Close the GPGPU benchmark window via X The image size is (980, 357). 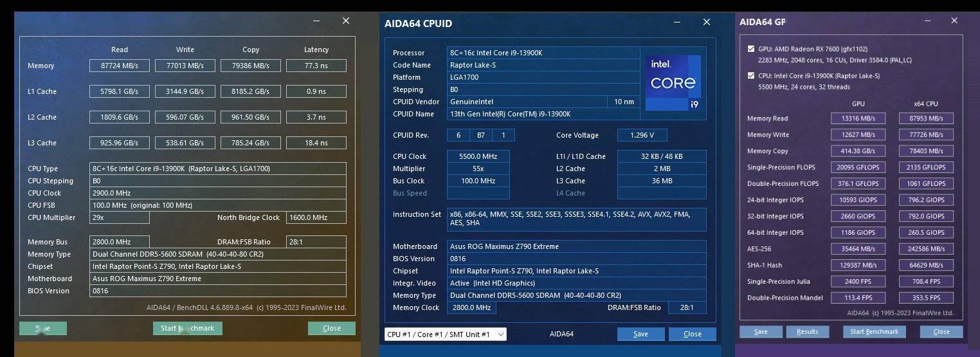pyautogui.click(x=954, y=21)
